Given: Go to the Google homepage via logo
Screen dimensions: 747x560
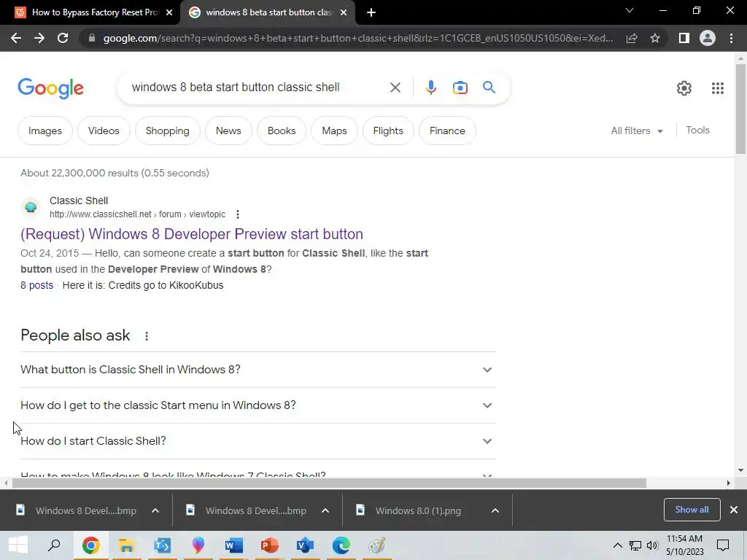Looking at the screenshot, I should pos(50,88).
